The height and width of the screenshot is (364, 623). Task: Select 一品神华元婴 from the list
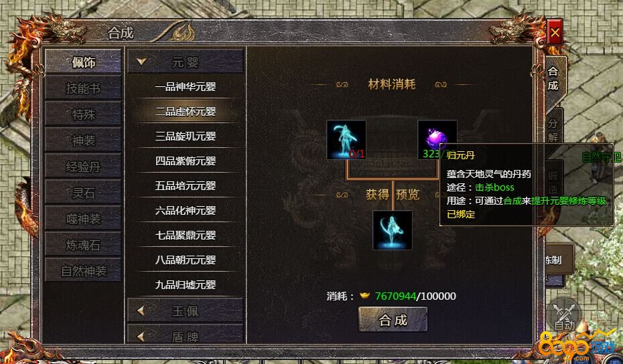click(x=185, y=86)
